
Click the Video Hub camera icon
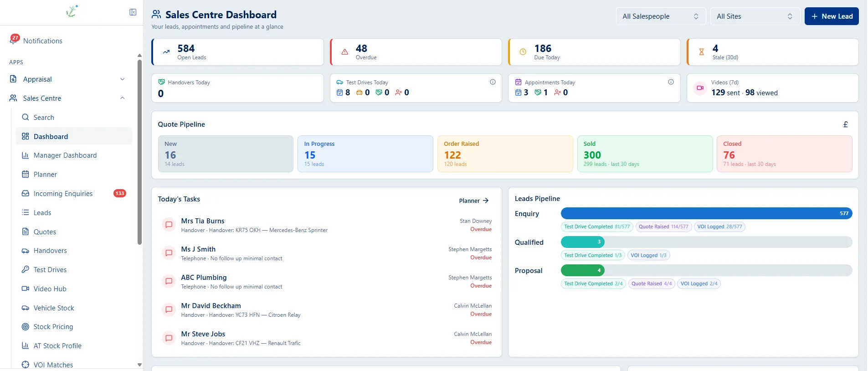[26, 289]
